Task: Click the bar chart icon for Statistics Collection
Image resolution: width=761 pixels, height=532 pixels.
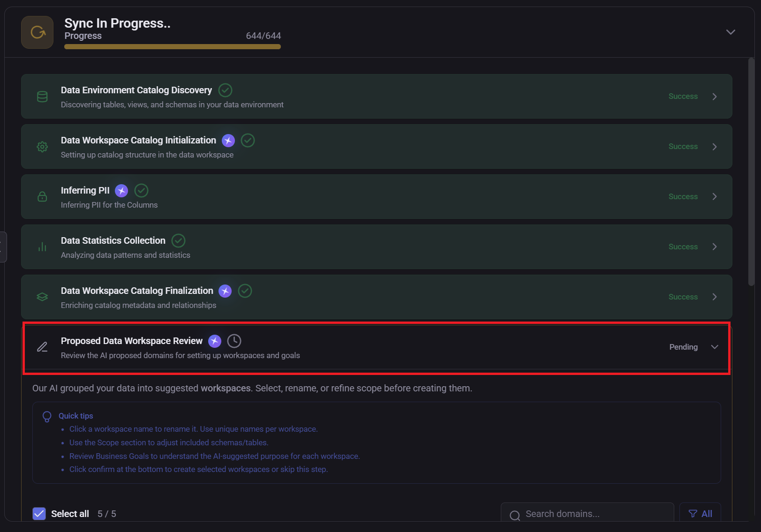Action: 42,247
